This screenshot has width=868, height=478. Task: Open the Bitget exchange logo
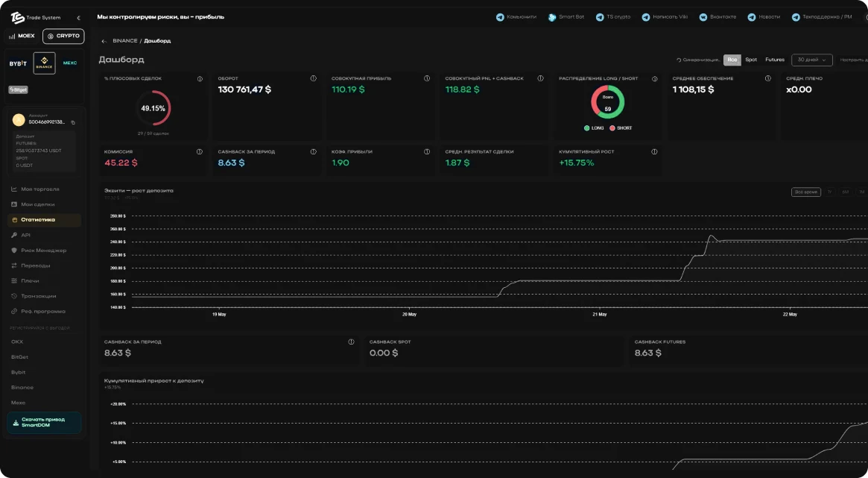tap(19, 89)
